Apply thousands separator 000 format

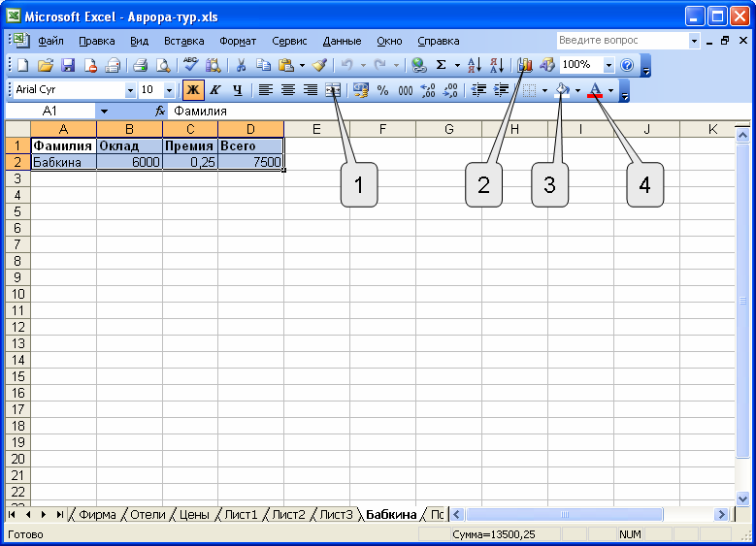[x=405, y=89]
